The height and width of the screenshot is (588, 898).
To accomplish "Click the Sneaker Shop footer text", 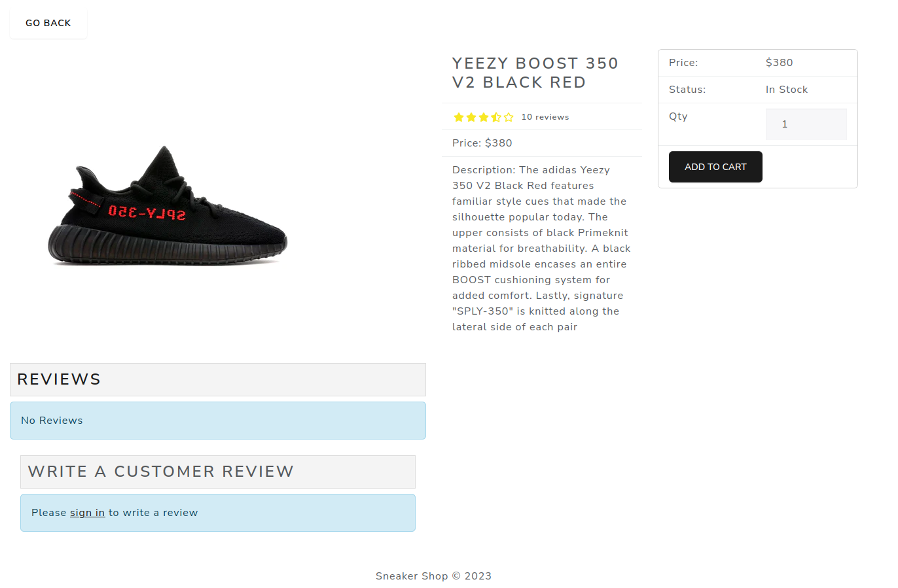I will coord(433,576).
